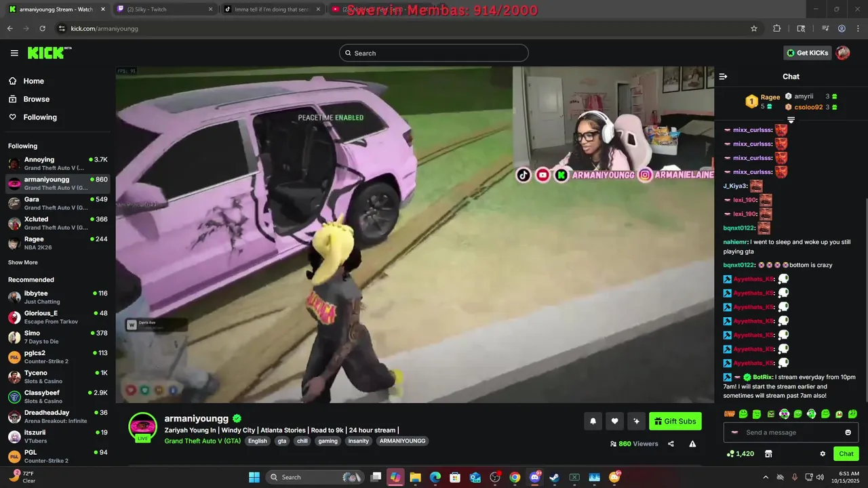The height and width of the screenshot is (488, 868).
Task: Click the sparkle subscribe icon button
Action: [x=636, y=421]
